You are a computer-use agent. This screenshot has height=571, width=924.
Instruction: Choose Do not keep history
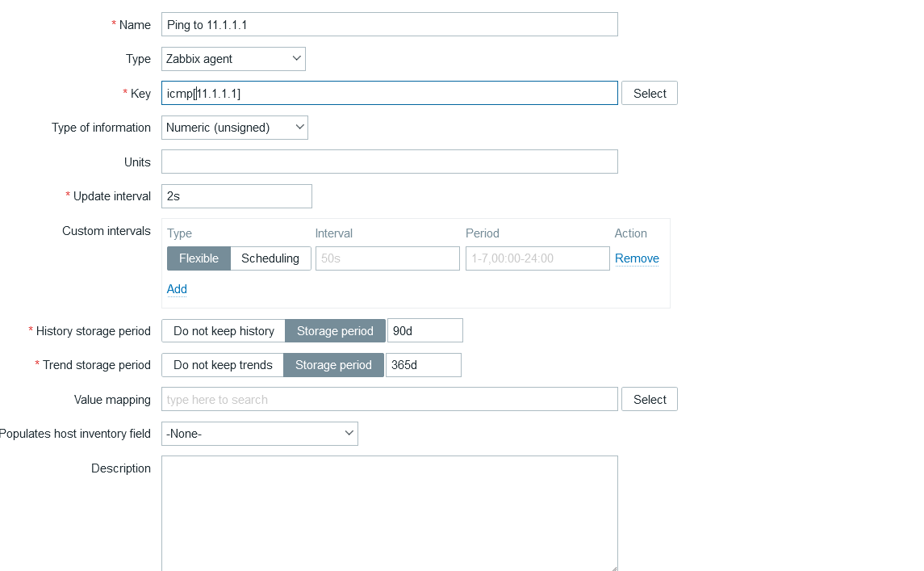click(x=224, y=331)
